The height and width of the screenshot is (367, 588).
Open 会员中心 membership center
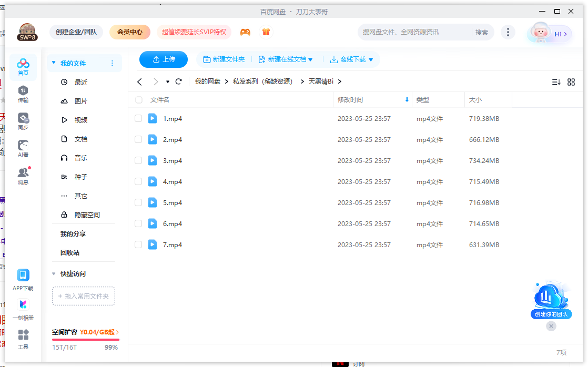tap(129, 32)
